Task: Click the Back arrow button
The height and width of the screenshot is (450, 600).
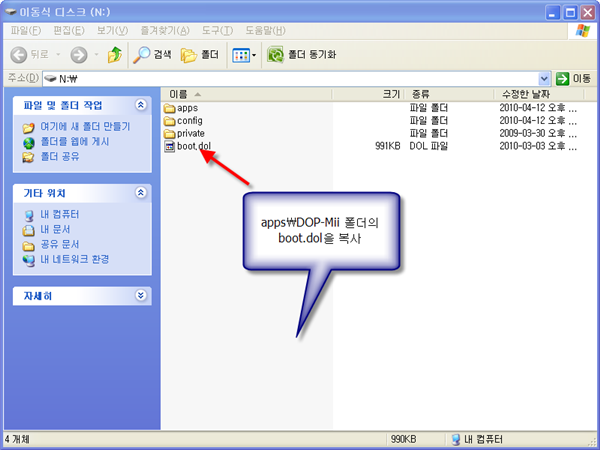Action: coord(18,55)
